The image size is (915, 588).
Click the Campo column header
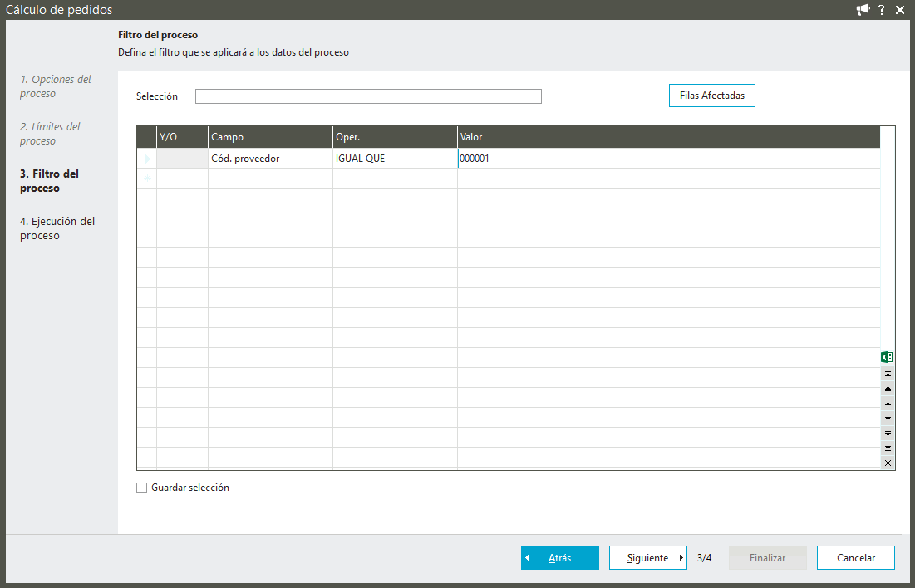click(x=270, y=137)
